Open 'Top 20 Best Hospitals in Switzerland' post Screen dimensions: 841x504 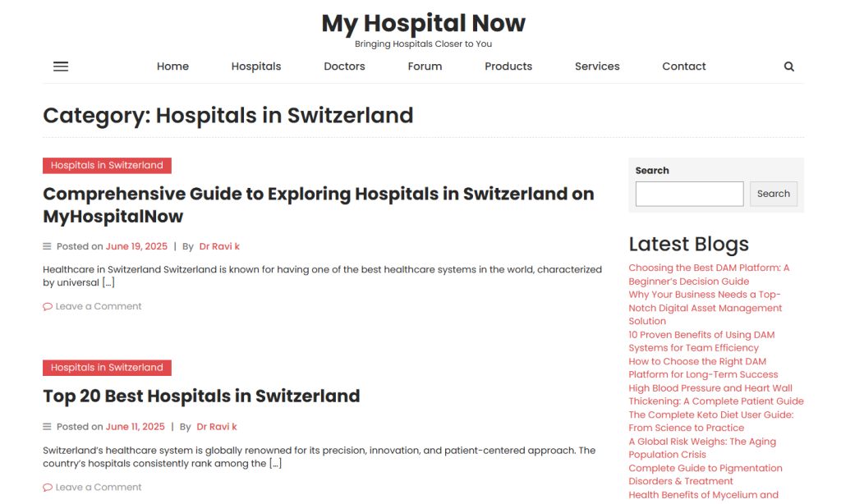coord(201,396)
